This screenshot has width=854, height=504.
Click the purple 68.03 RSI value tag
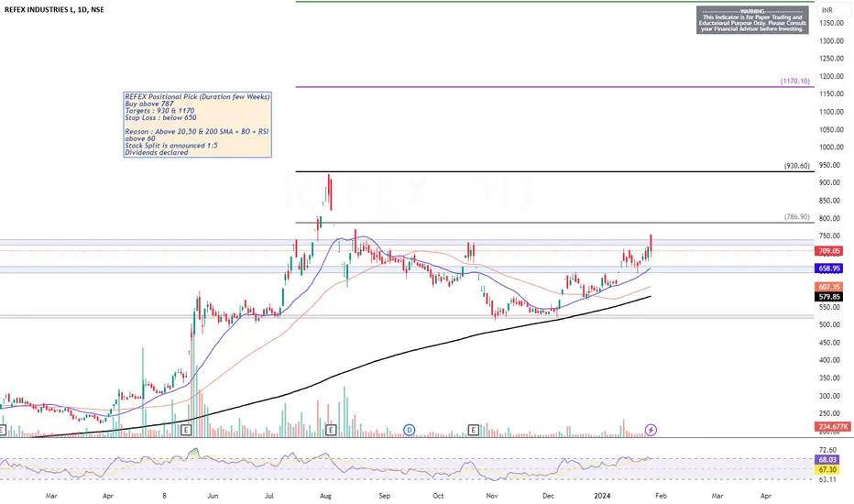[827, 460]
